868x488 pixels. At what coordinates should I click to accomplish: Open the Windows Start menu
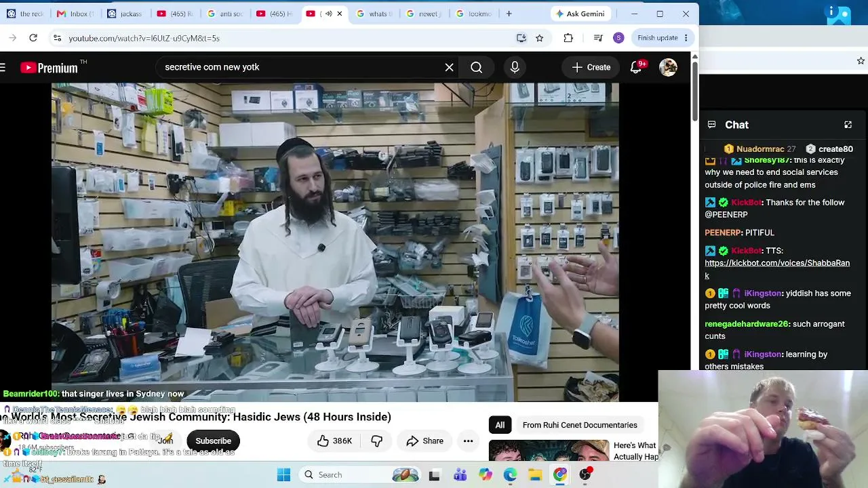[x=283, y=474]
